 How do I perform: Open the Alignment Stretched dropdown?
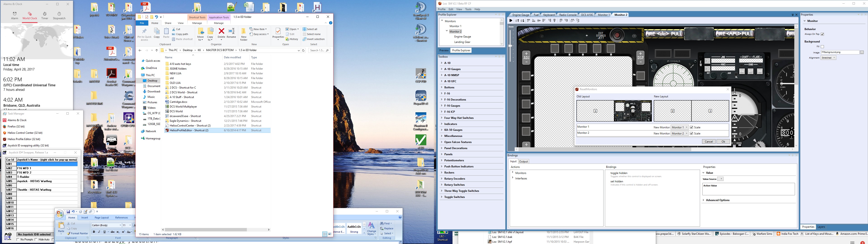tap(829, 58)
